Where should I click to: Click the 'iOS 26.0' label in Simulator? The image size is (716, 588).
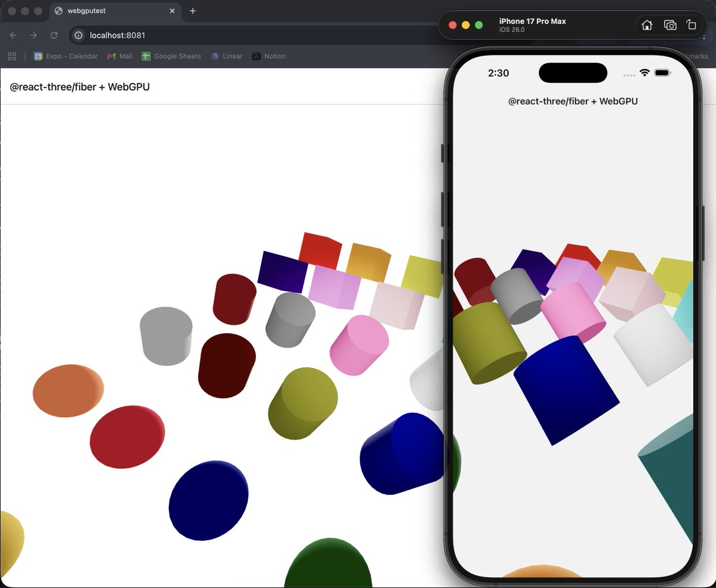[512, 30]
